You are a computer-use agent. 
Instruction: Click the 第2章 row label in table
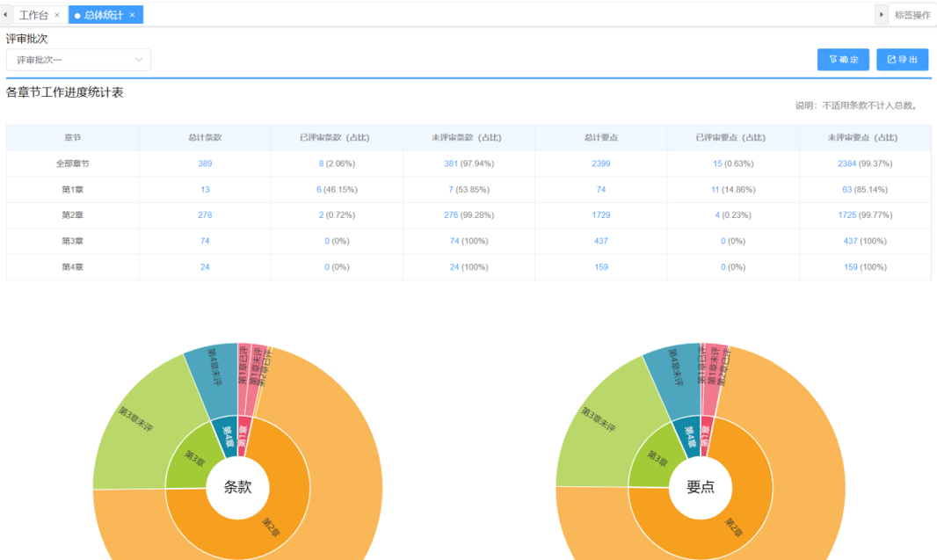point(73,215)
